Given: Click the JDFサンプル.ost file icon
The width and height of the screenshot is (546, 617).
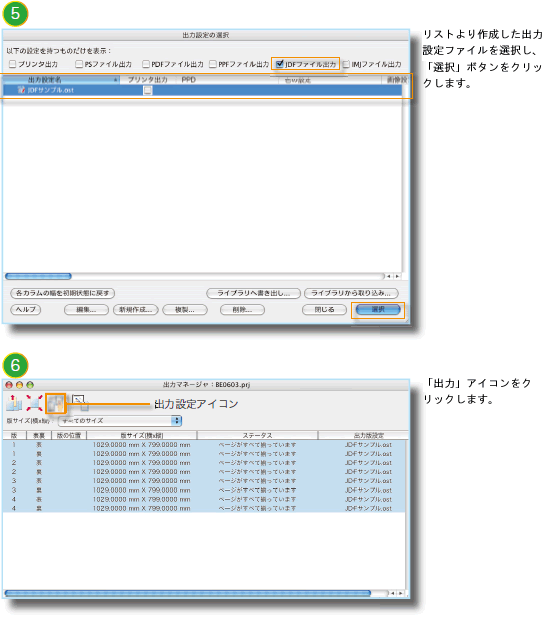Looking at the screenshot, I should [21, 90].
